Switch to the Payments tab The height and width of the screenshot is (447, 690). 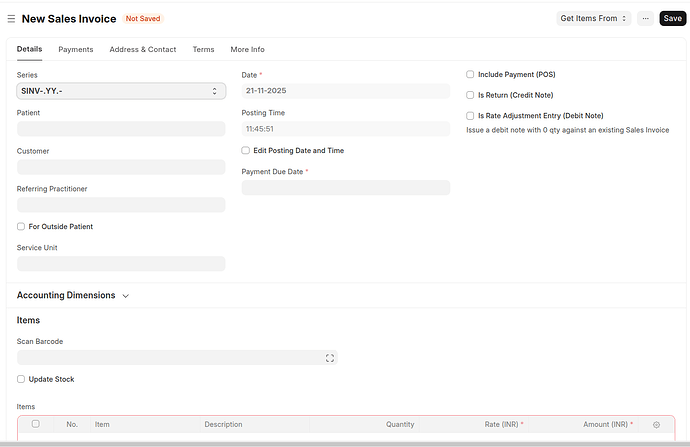[76, 49]
